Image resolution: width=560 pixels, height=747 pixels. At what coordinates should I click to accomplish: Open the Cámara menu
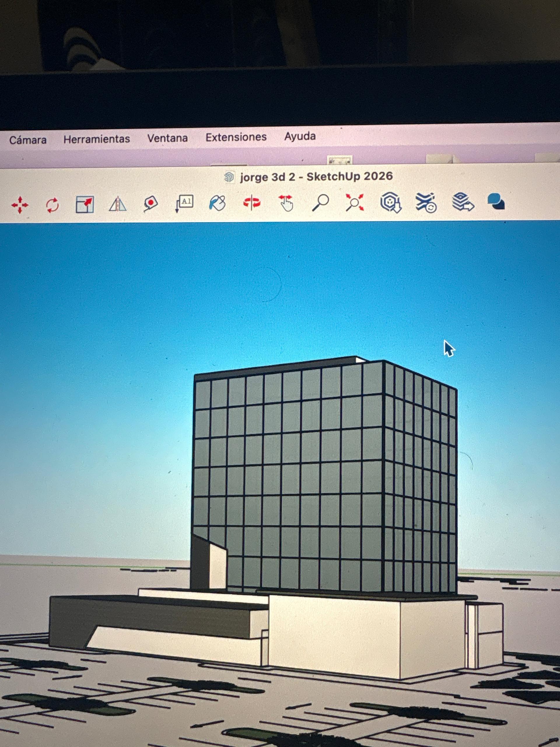coord(28,140)
